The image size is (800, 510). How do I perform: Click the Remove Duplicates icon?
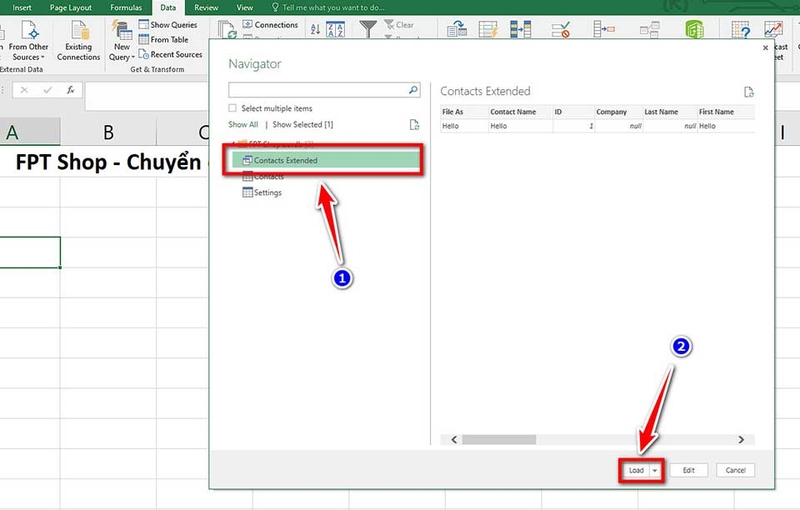click(x=520, y=29)
